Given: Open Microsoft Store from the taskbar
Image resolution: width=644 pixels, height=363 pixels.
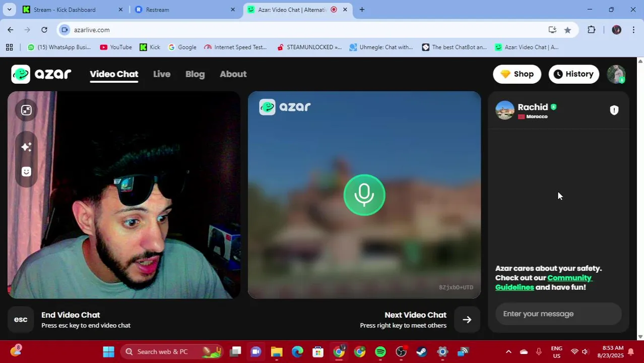Looking at the screenshot, I should [x=317, y=352].
